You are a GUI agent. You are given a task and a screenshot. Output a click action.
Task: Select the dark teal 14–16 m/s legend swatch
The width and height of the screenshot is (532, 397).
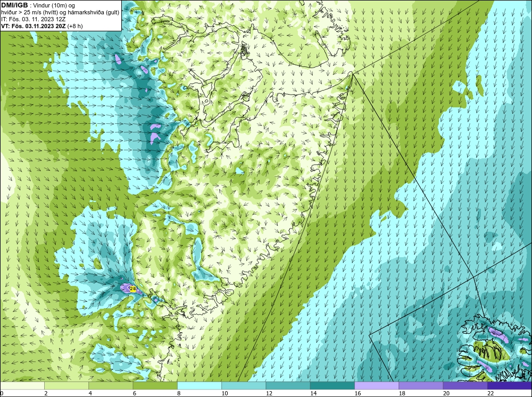[332, 386]
